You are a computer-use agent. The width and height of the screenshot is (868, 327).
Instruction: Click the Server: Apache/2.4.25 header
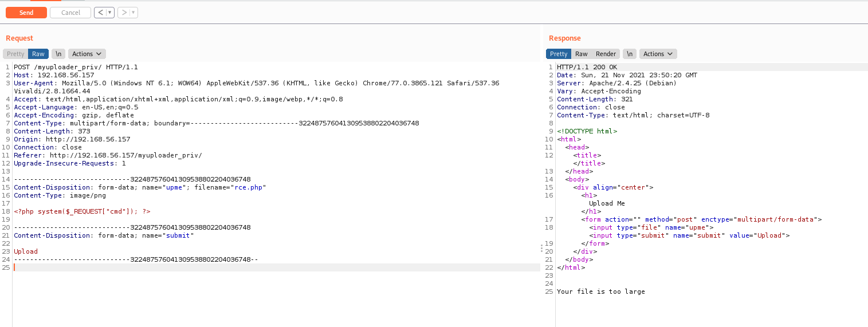tap(617, 83)
